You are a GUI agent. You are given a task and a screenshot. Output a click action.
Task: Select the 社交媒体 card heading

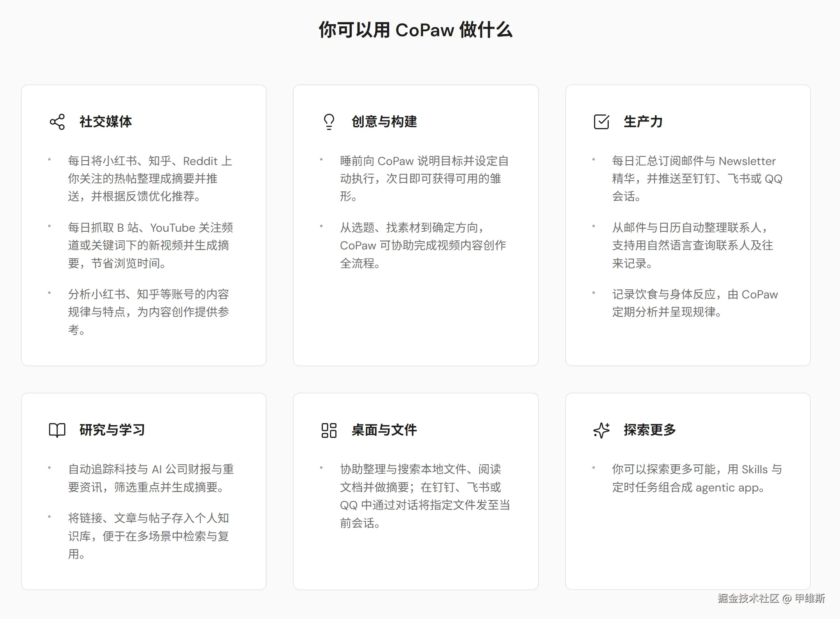(x=106, y=122)
